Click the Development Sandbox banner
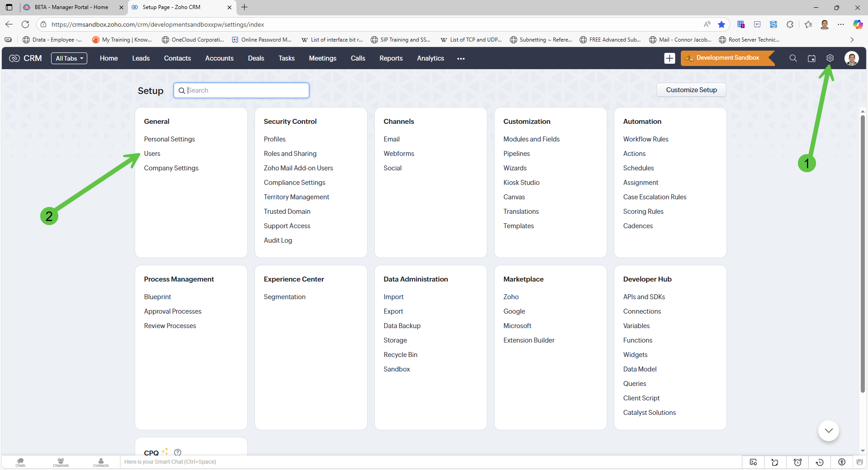868x470 pixels. coord(727,58)
